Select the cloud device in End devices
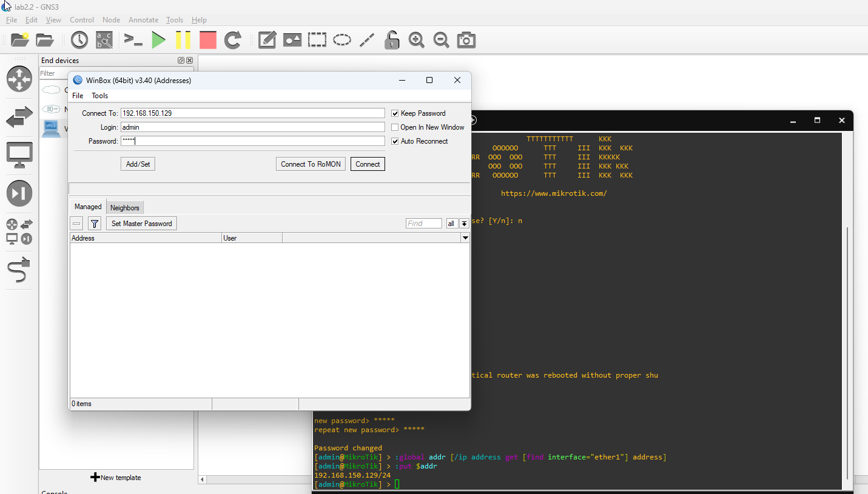The height and width of the screenshot is (494, 868). coord(51,90)
